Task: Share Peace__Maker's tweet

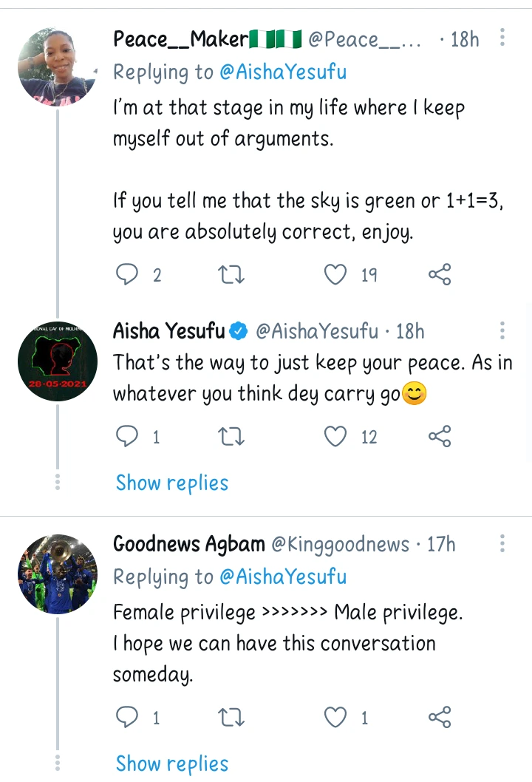Action: pos(439,274)
